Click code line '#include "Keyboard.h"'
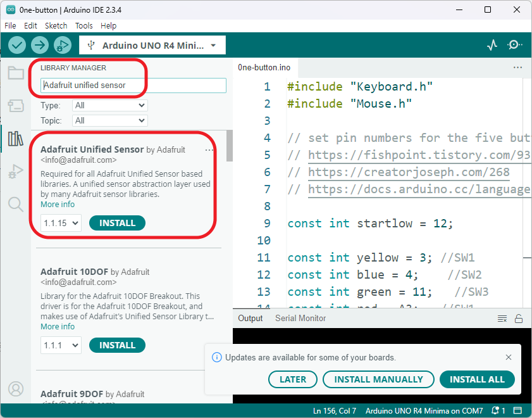Image resolution: width=532 pixels, height=418 pixels. (x=360, y=87)
